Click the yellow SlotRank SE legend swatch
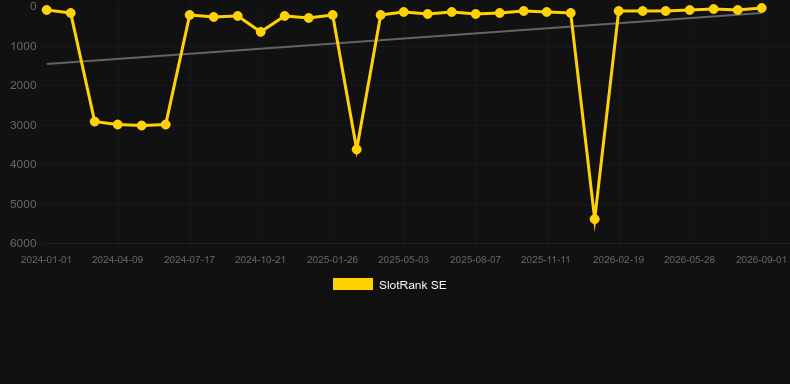This screenshot has width=790, height=384. point(353,284)
